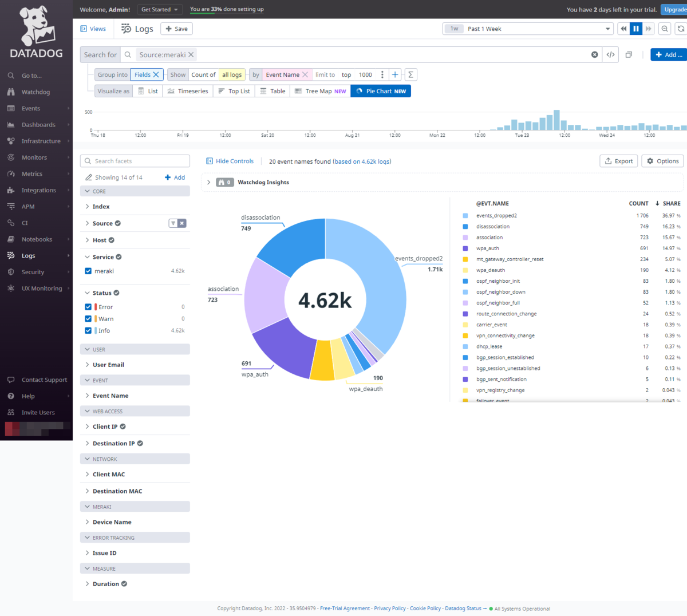687x616 pixels.
Task: Open the query options kebab menu
Action: tap(382, 75)
